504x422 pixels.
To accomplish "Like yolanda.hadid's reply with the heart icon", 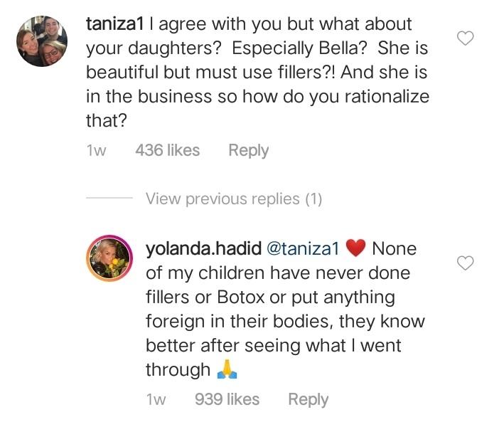I will [465, 263].
